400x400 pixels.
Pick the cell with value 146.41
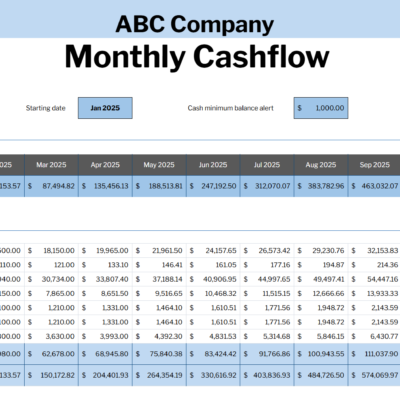click(159, 265)
